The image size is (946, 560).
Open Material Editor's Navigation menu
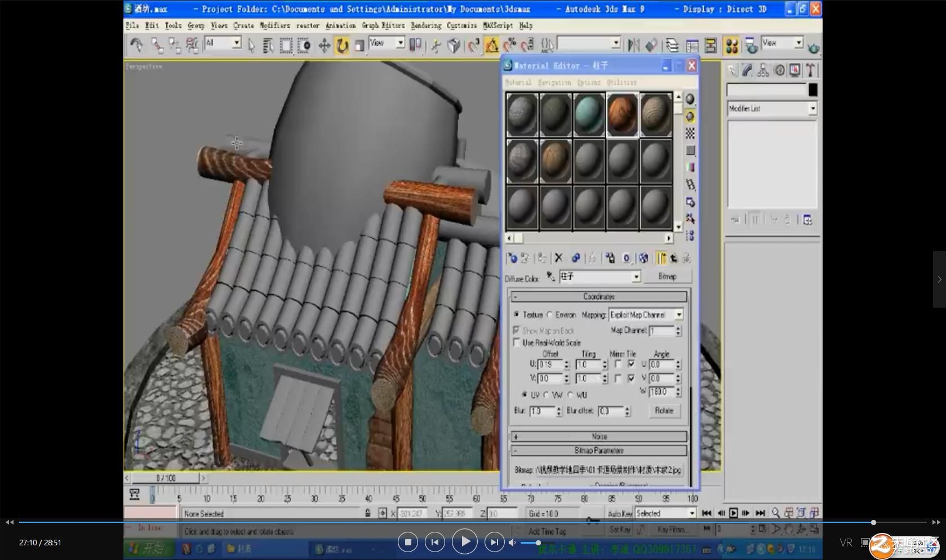tap(554, 82)
